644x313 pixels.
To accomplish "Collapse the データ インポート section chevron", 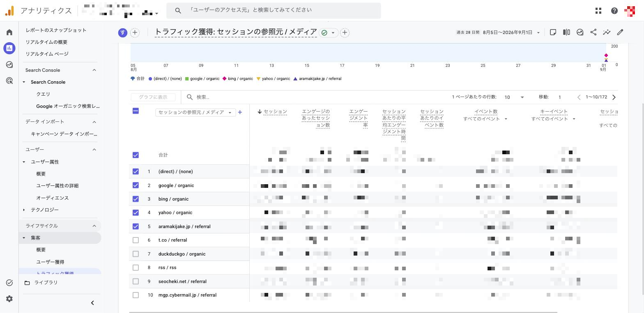I will click(94, 122).
